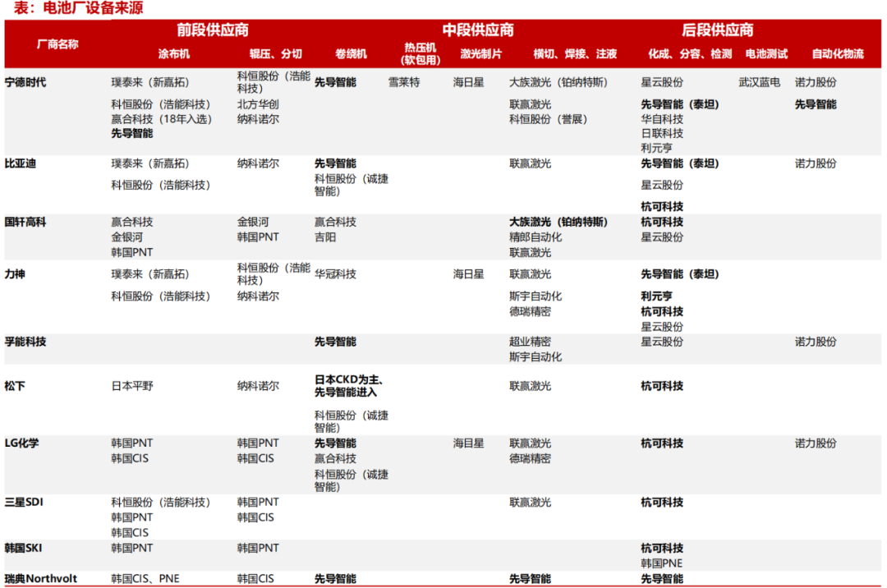Select the 韩国SKI row label
Screen dimensions: 887x588
[23, 548]
